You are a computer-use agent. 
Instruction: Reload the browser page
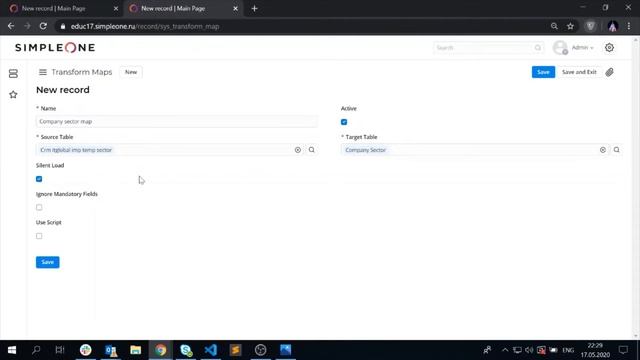coord(43,26)
